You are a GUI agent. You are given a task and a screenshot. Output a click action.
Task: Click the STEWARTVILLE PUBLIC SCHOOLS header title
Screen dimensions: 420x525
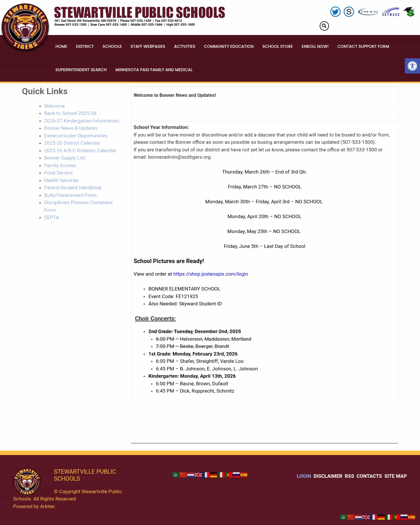pos(139,13)
